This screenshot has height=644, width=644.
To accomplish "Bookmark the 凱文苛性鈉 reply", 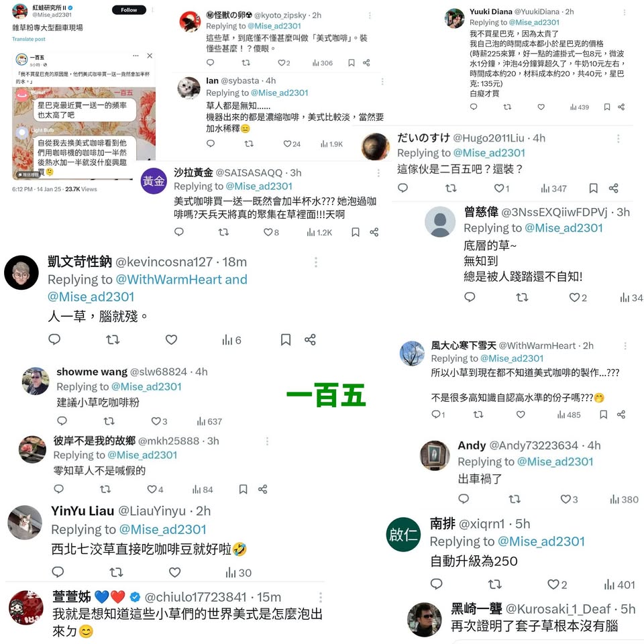I will click(x=286, y=339).
